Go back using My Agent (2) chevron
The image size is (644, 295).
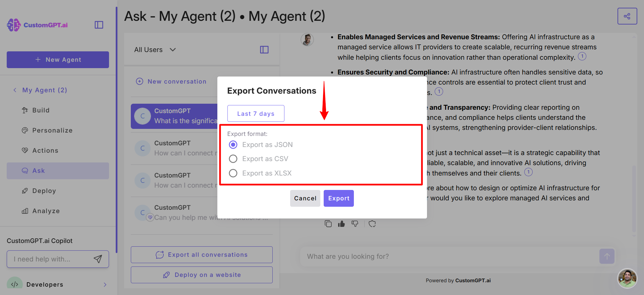click(15, 90)
